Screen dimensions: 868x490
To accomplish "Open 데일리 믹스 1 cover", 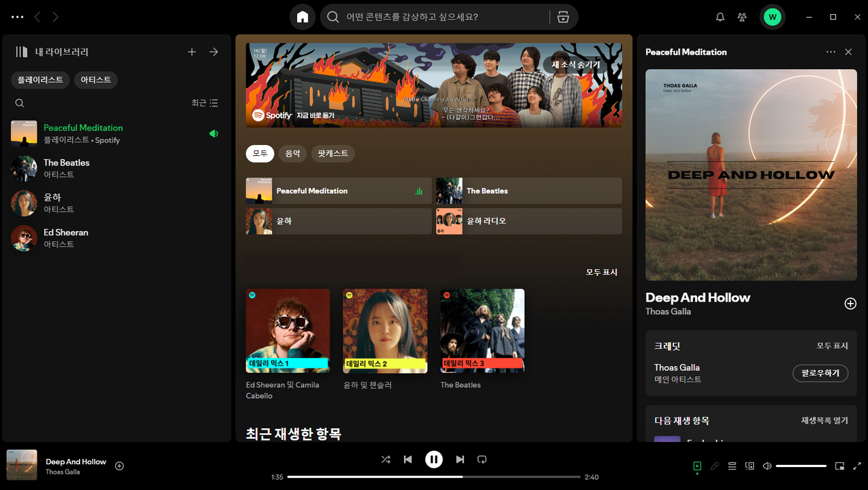I will point(288,331).
